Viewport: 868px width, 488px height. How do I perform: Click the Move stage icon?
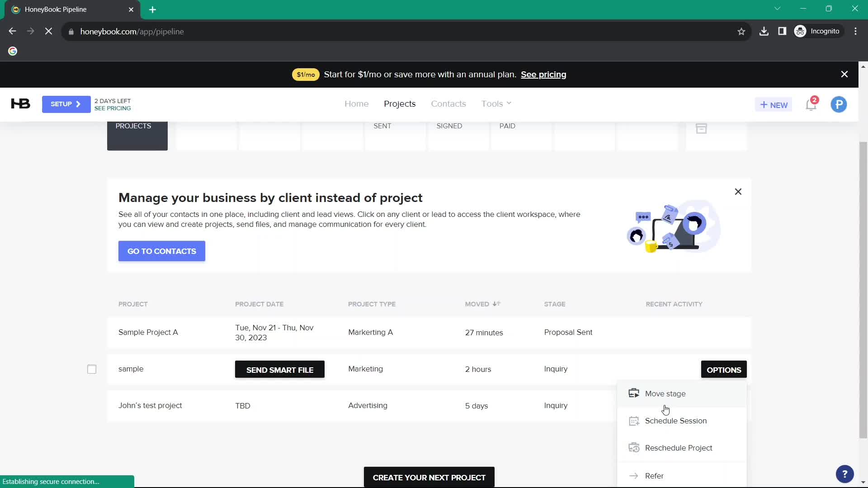click(634, 394)
